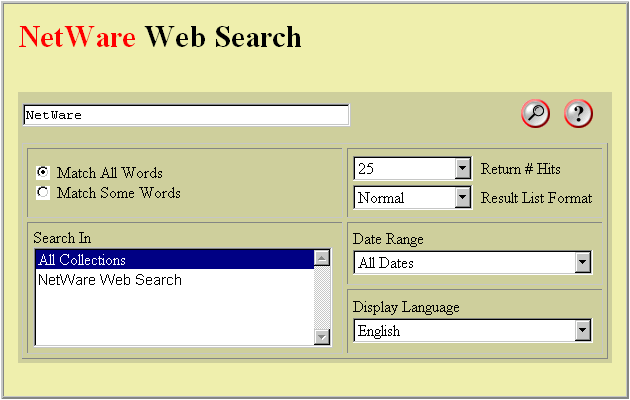Select All Collections in the Search In list

[175, 259]
